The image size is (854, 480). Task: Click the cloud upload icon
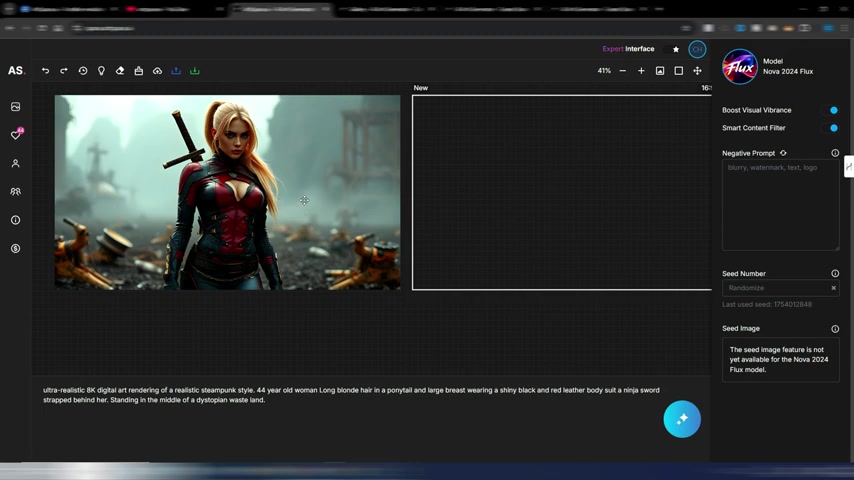(x=157, y=71)
